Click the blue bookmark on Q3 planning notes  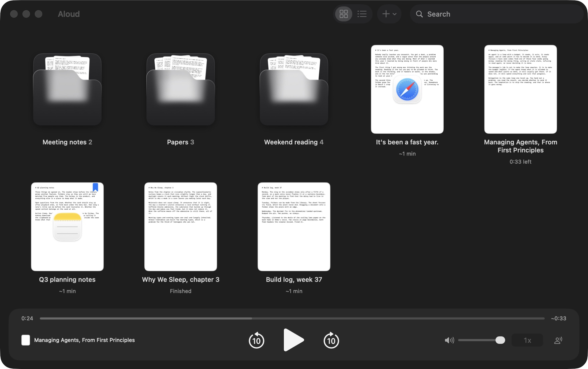95,187
